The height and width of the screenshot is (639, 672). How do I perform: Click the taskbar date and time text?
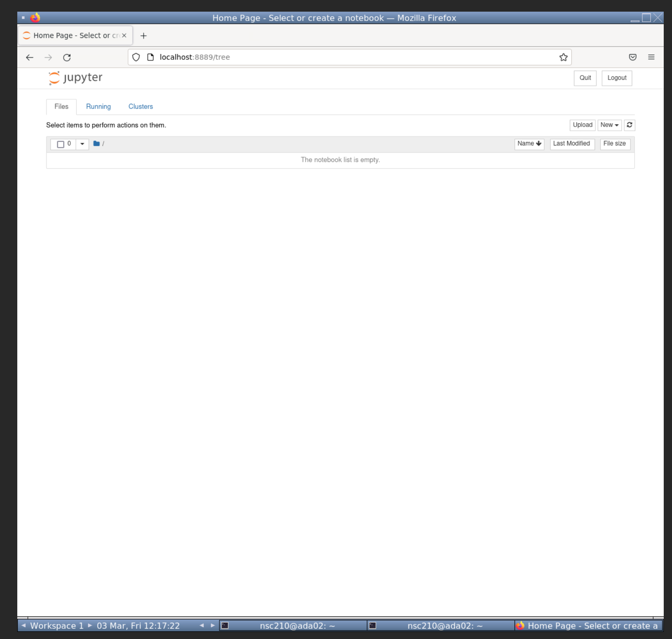point(138,625)
